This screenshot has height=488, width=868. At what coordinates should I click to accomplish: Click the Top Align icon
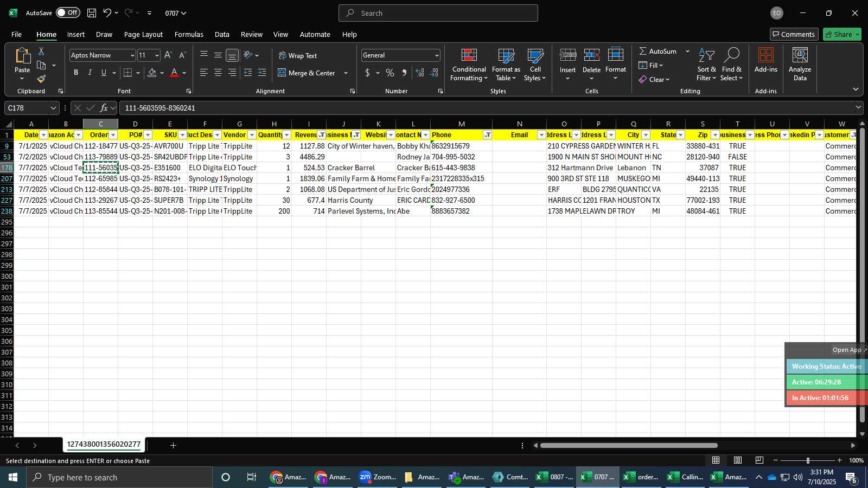(204, 55)
